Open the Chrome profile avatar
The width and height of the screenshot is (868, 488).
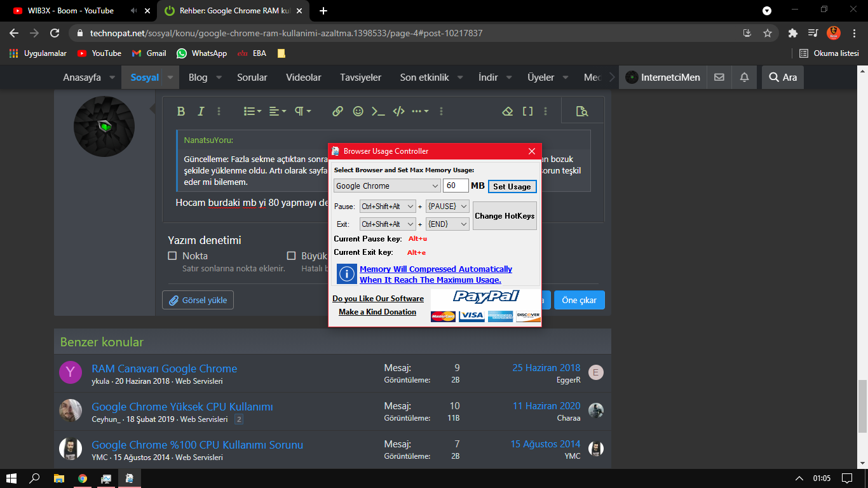tap(834, 33)
